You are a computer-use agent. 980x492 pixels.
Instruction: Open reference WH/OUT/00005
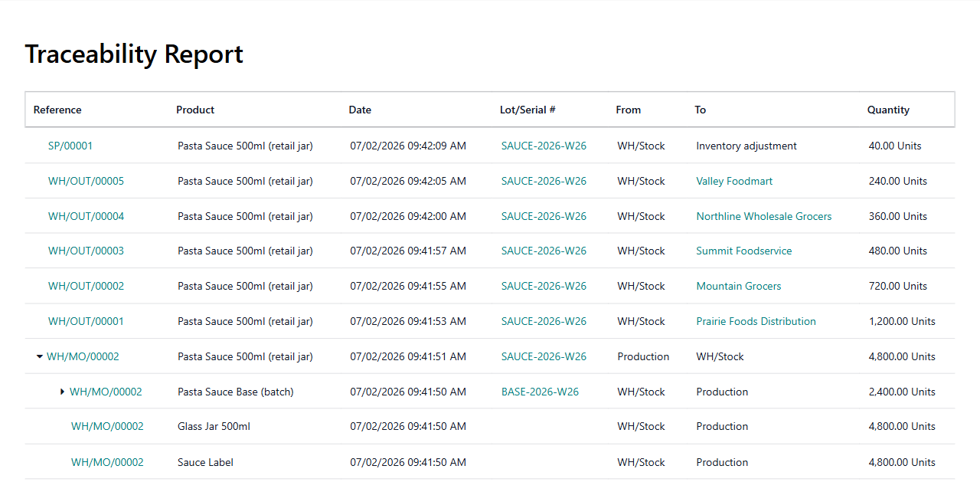86,181
